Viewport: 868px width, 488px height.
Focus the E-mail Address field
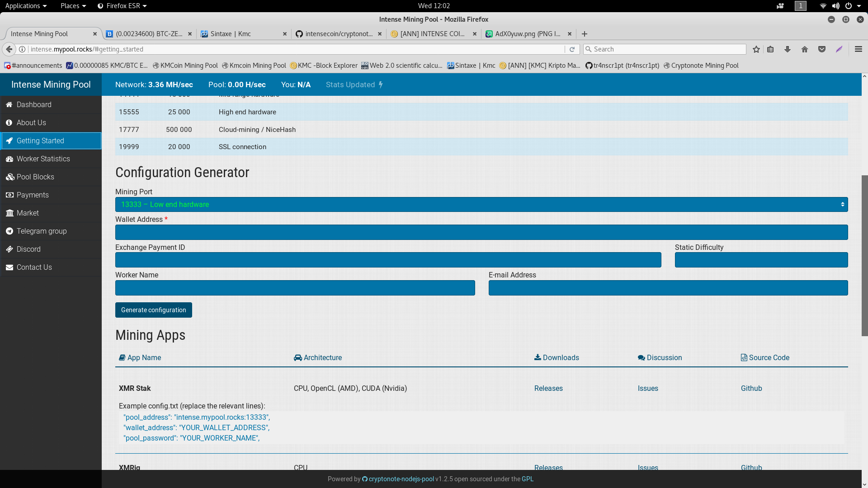click(668, 288)
